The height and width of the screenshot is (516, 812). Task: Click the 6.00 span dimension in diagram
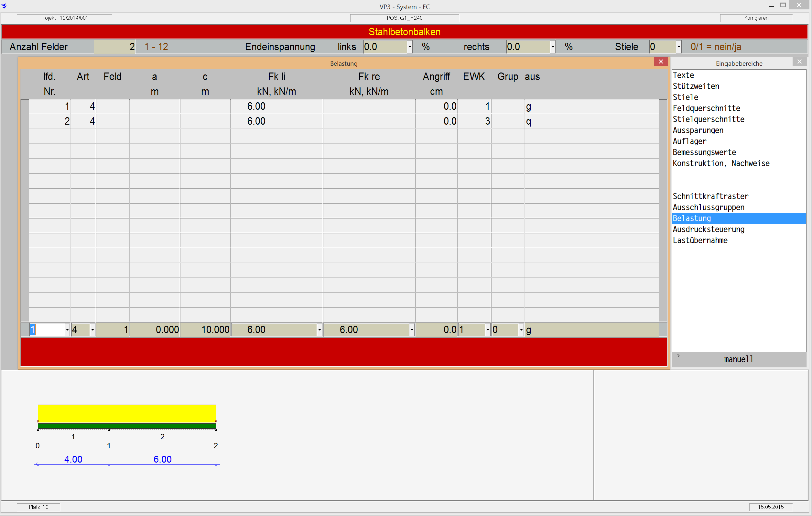tap(162, 459)
